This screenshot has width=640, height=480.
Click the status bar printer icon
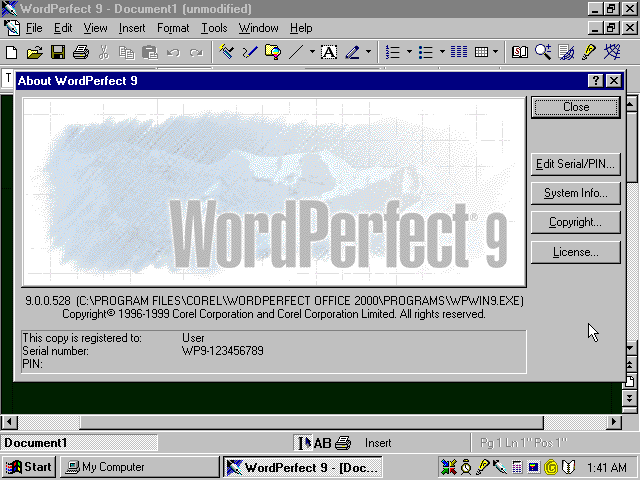point(343,443)
